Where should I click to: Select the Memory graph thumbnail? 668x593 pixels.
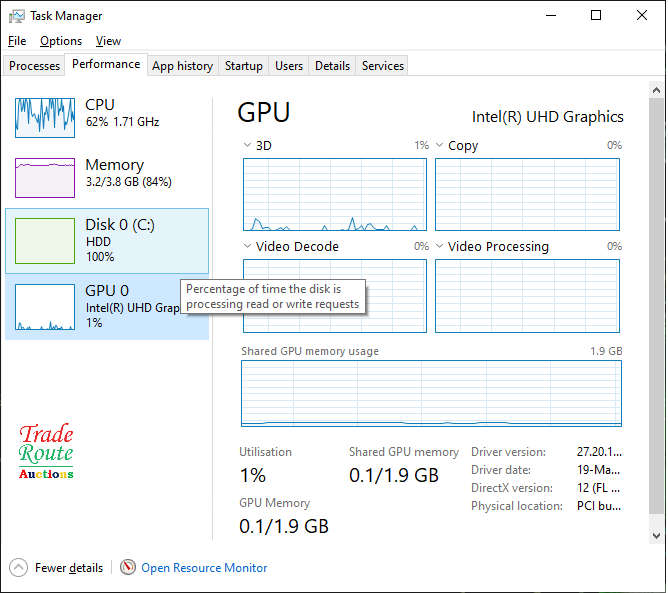tap(45, 177)
